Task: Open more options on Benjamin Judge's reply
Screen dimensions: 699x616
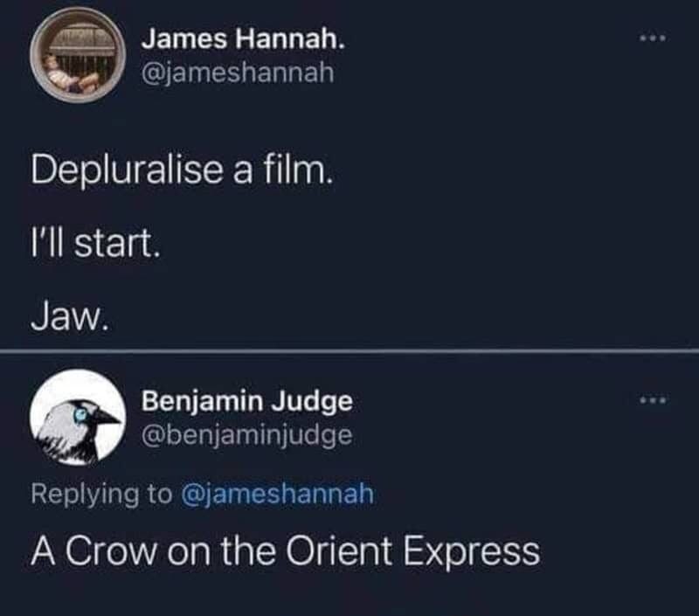Action: point(652,402)
